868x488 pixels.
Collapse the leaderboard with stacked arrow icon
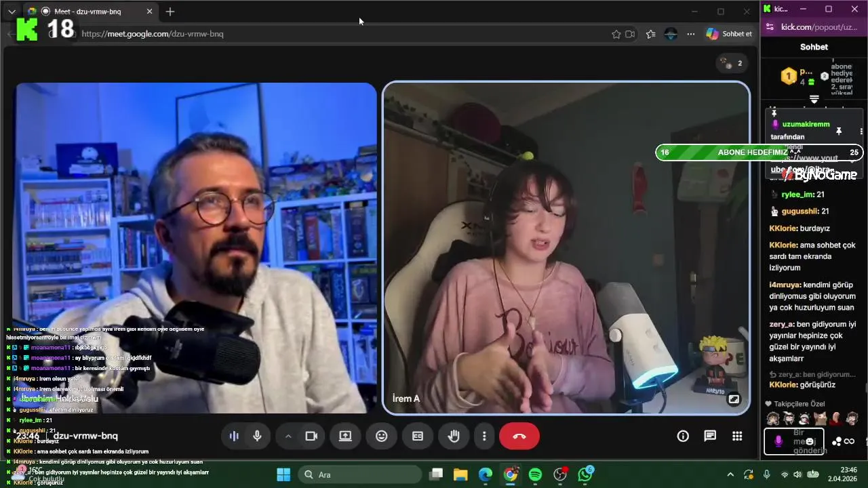pyautogui.click(x=814, y=100)
